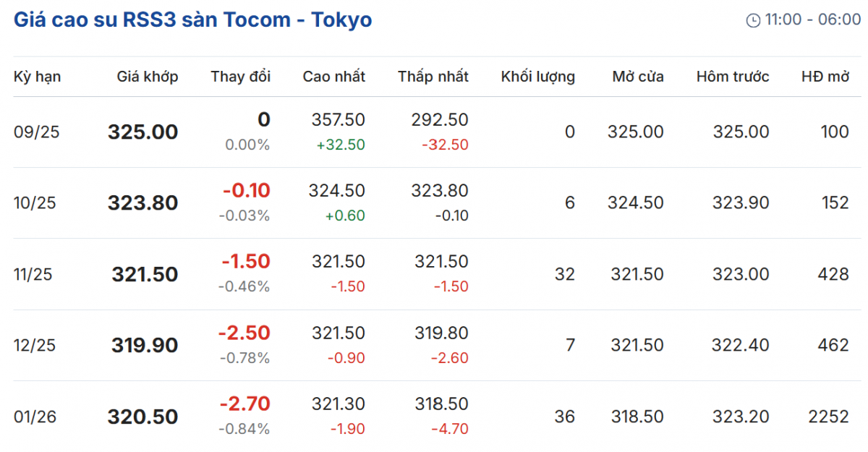The height and width of the screenshot is (452, 868).
Task: Click the Thấp nhất column header
Action: (x=433, y=77)
